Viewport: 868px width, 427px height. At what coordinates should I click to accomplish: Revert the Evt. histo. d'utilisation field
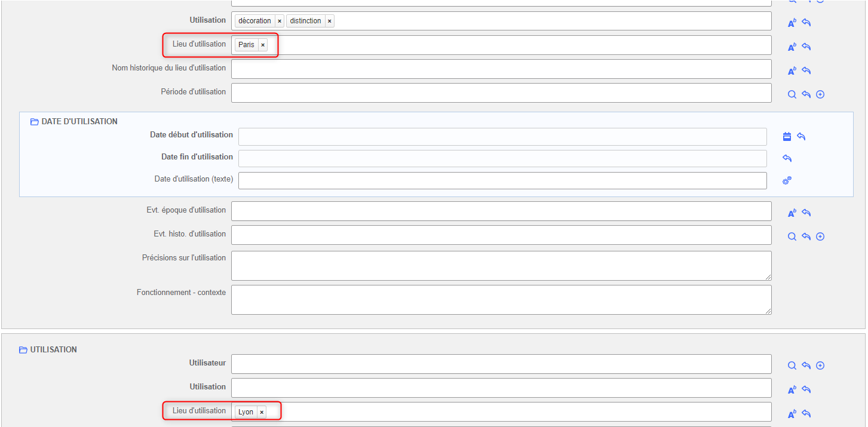coord(806,236)
